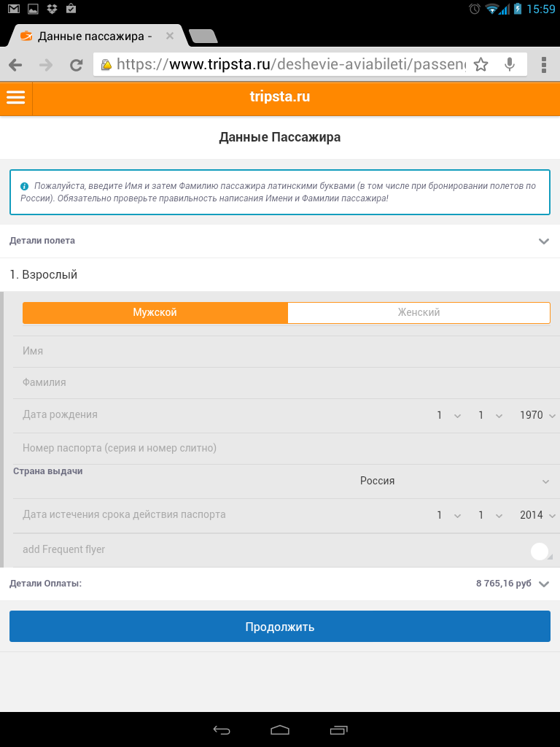Tap the tripsta.ru header logo

point(280,97)
